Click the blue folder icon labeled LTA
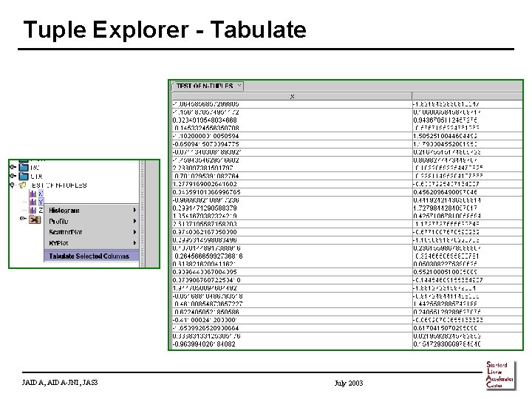 (x=24, y=176)
